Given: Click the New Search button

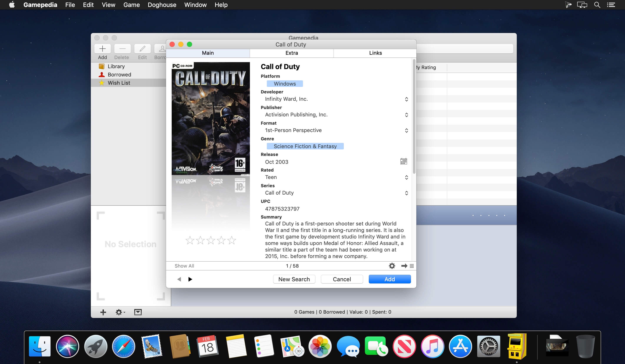Looking at the screenshot, I should (294, 279).
